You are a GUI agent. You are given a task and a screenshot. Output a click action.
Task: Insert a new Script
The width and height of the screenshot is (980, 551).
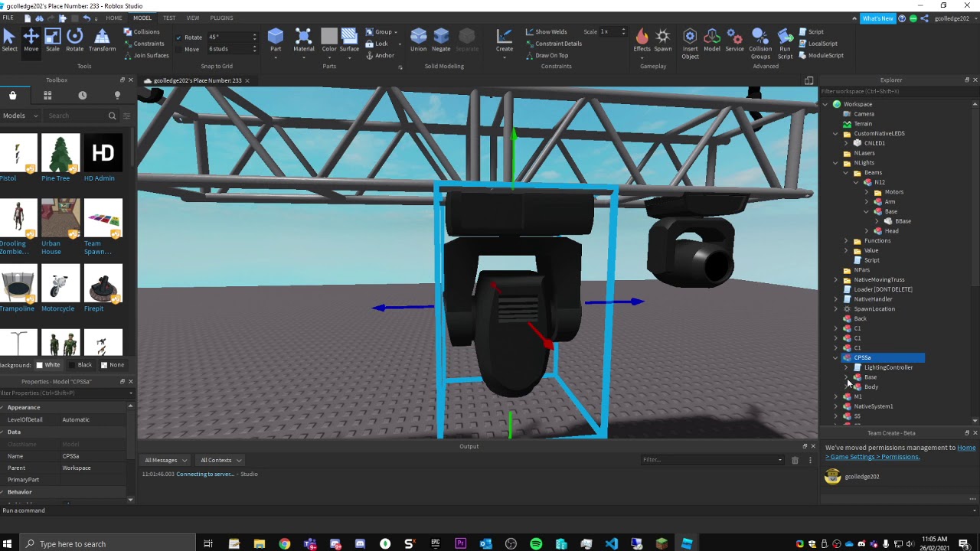(811, 32)
